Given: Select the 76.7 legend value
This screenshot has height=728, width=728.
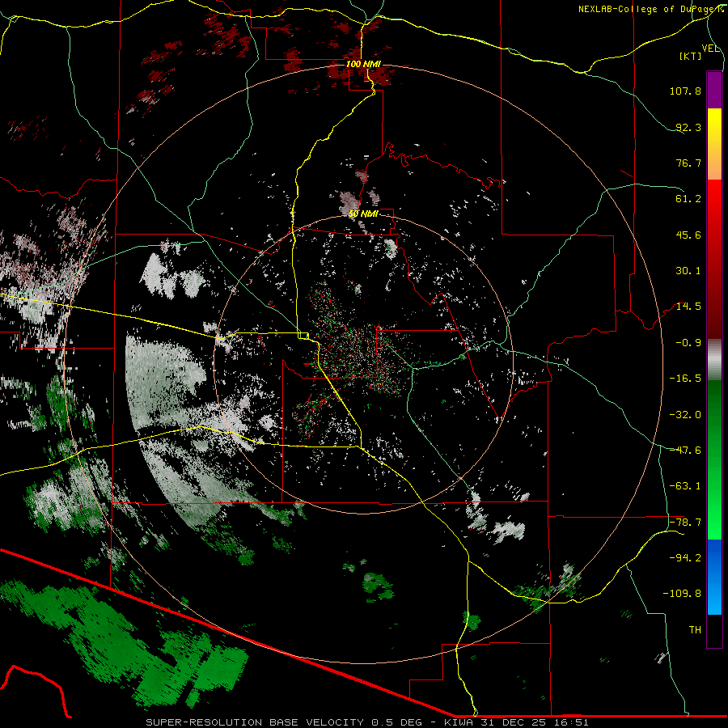Looking at the screenshot, I should 688,163.
